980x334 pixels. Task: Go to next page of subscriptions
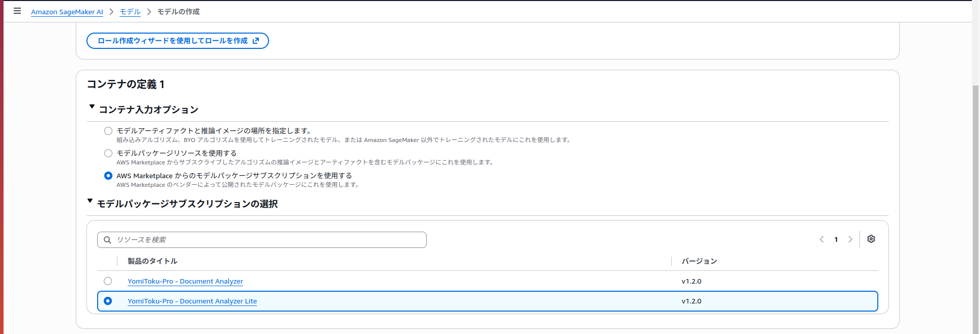pos(850,239)
